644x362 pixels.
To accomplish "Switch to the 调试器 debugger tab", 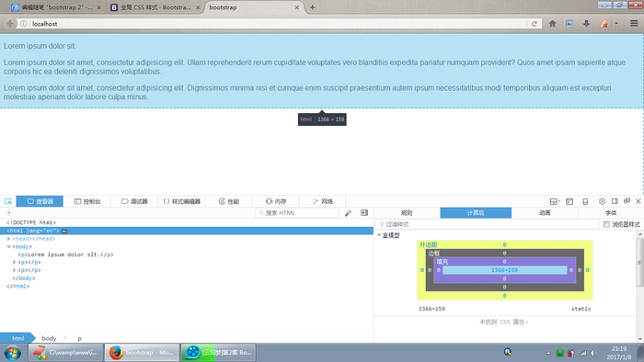I will click(134, 201).
